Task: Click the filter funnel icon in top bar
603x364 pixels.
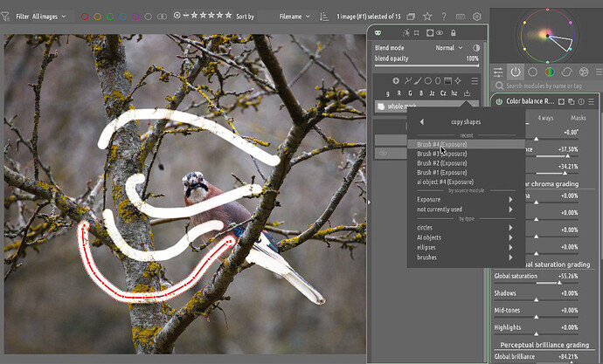Action: (x=5, y=17)
